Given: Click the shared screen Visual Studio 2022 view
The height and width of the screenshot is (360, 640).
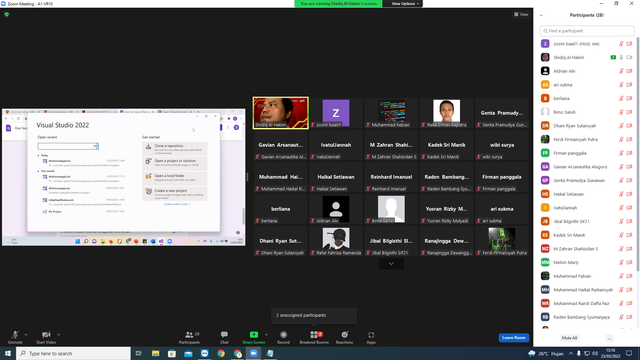Looking at the screenshot, I should coord(124,177).
